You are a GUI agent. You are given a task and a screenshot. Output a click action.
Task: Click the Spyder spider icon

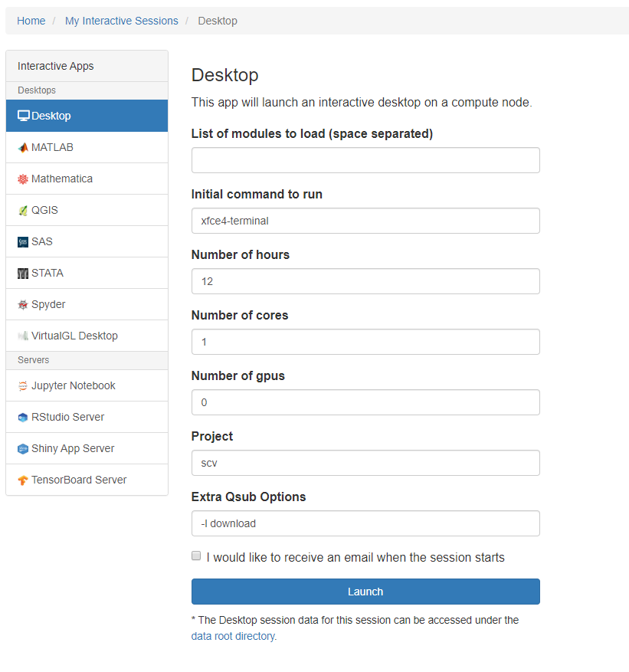pyautogui.click(x=23, y=305)
